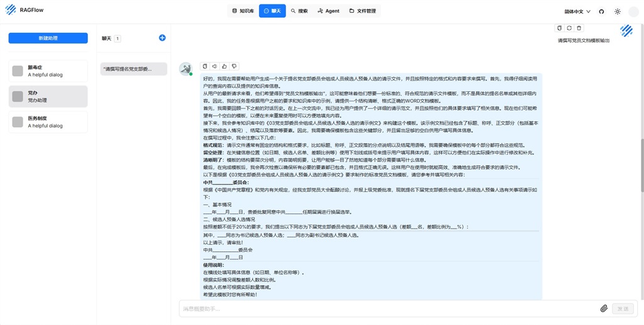Screen dimensions: 644x325
Task: Delete the user message with trash icon
Action: (x=579, y=28)
